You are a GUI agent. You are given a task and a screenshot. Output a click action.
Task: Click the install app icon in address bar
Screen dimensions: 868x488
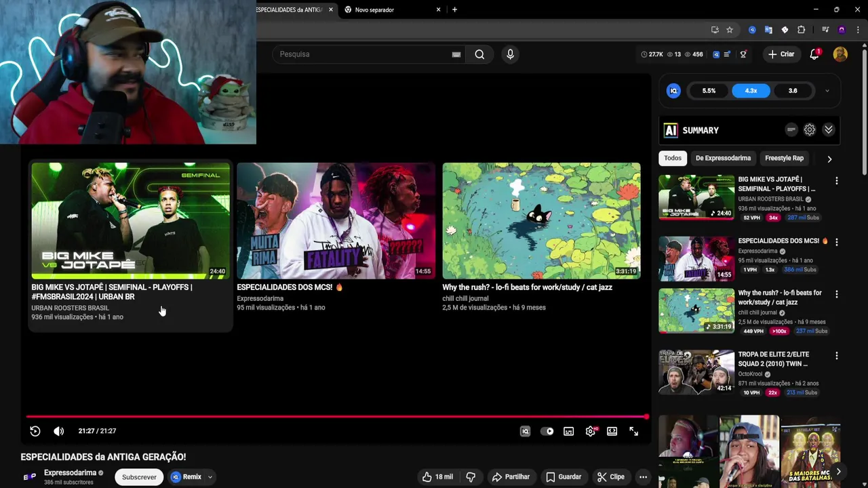(x=715, y=30)
